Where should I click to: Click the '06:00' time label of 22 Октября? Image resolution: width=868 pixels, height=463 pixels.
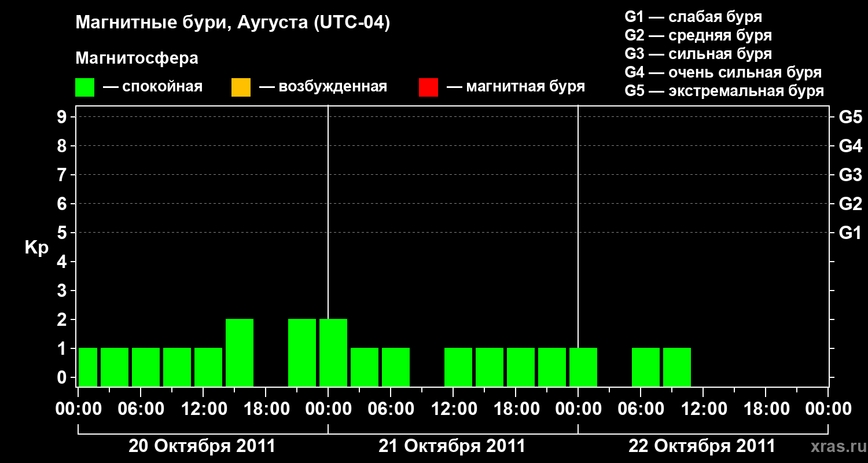[641, 409]
